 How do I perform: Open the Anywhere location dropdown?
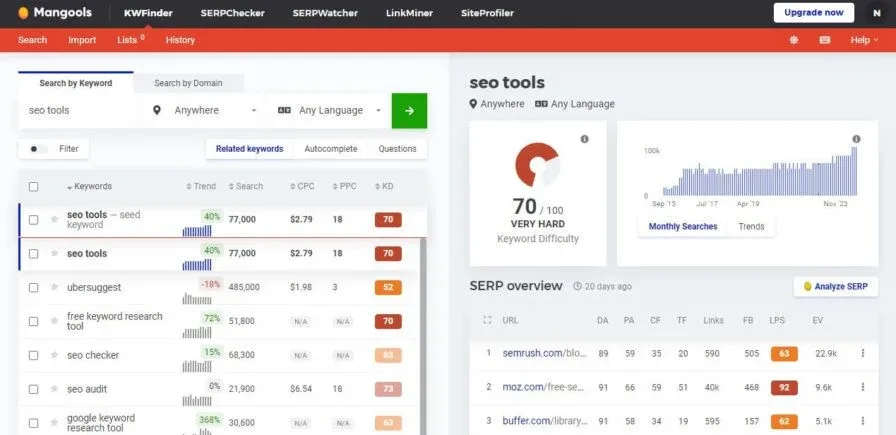click(x=206, y=110)
